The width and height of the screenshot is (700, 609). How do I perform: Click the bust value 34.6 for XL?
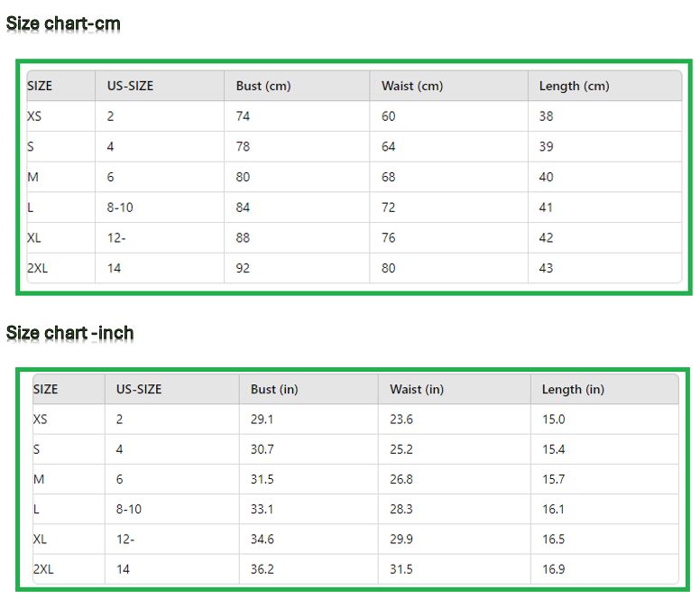262,540
